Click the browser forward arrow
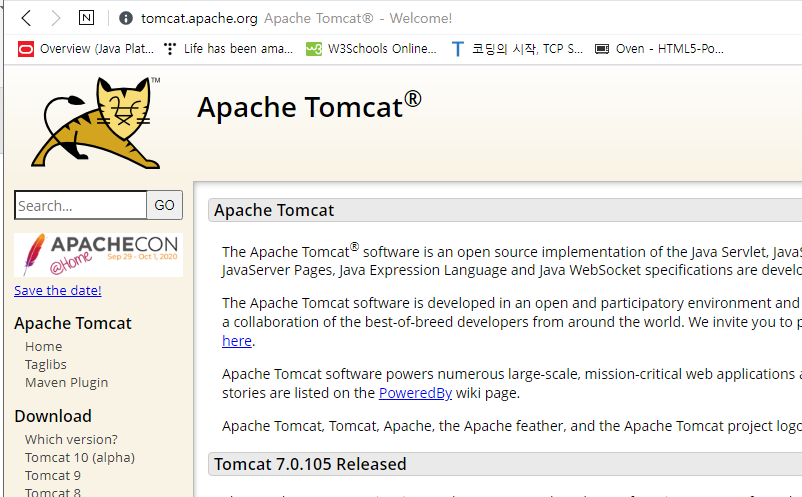The width and height of the screenshot is (802, 497). (56, 18)
